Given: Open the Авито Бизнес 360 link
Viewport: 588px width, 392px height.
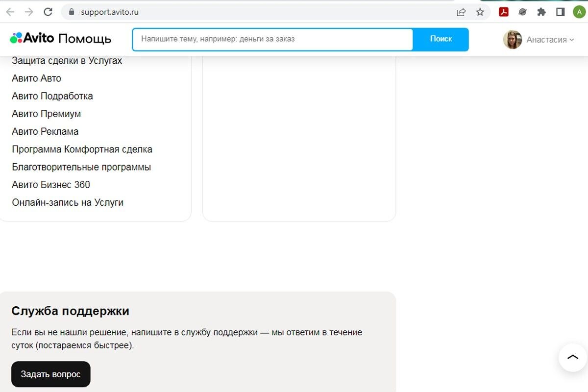Looking at the screenshot, I should [51, 185].
